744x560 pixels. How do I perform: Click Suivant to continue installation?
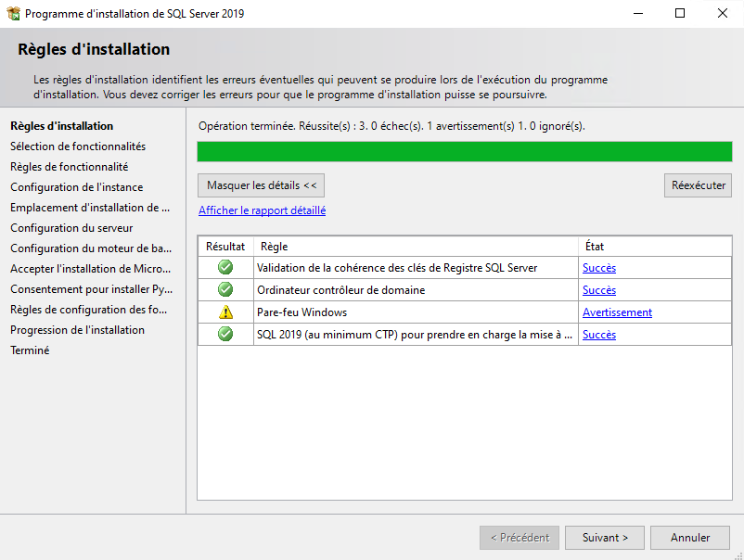point(605,538)
